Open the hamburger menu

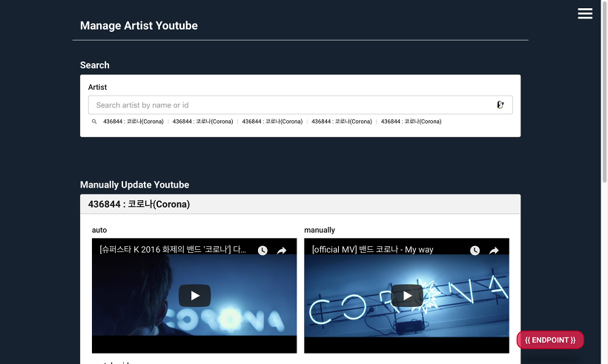[585, 13]
